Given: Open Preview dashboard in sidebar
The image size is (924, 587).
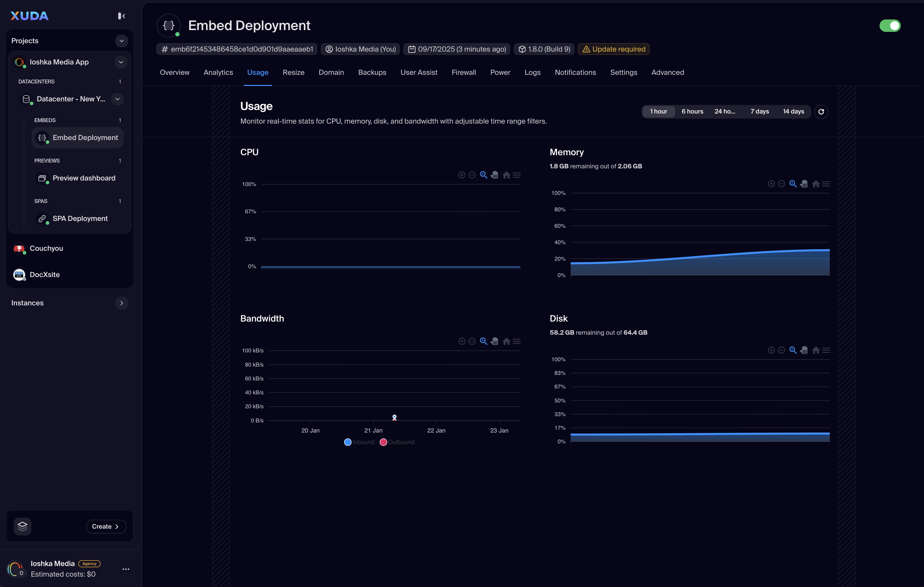Looking at the screenshot, I should (x=78, y=178).
